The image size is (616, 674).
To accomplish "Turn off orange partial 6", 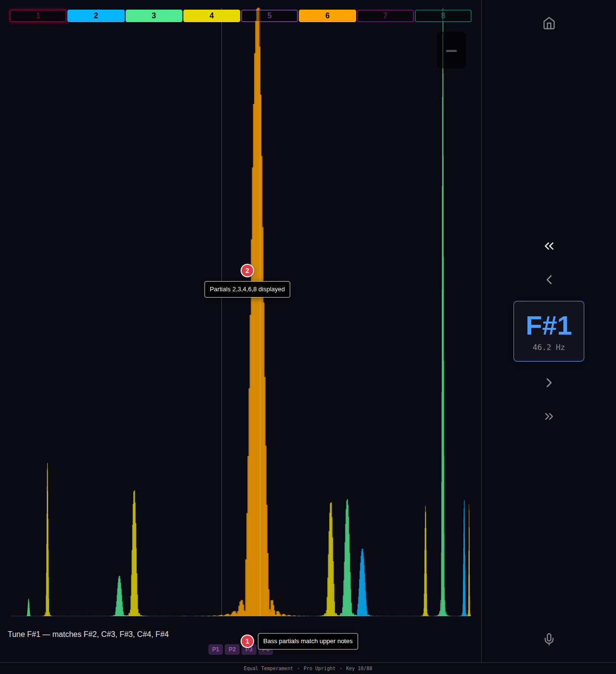I will (327, 16).
